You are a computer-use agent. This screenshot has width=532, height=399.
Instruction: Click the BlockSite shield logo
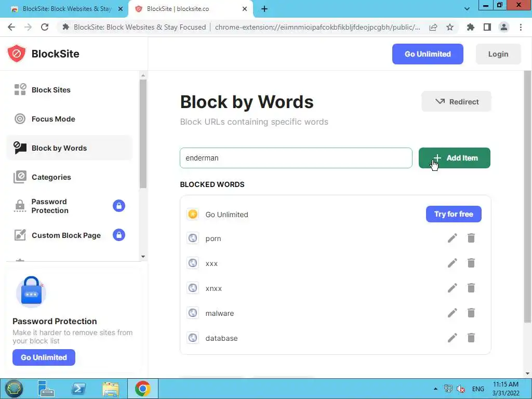tap(16, 54)
